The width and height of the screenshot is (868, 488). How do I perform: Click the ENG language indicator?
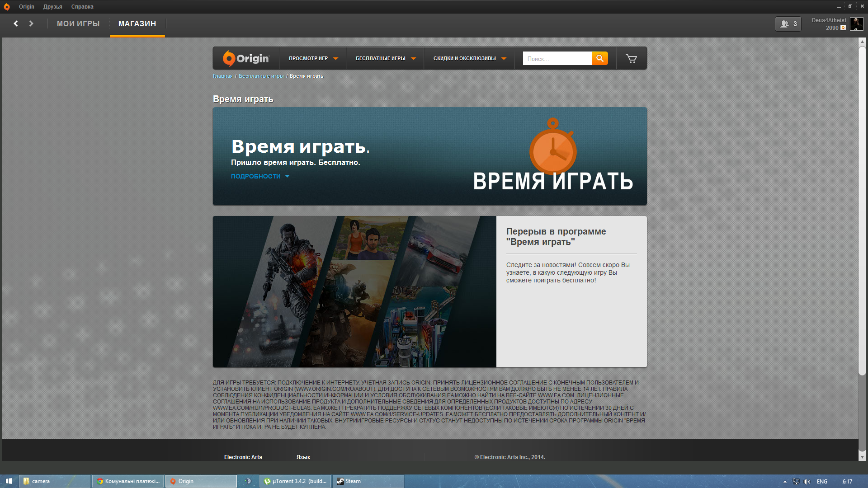[822, 482]
